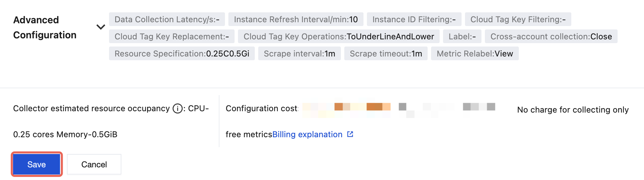Viewport: 644px width, 180px height.
Task: Click the Scrape interval tag
Action: [x=299, y=54]
